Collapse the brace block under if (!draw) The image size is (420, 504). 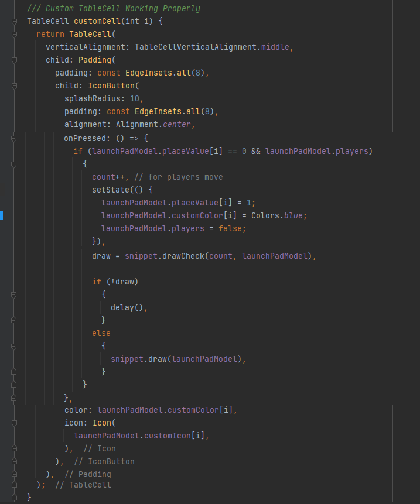(x=15, y=294)
